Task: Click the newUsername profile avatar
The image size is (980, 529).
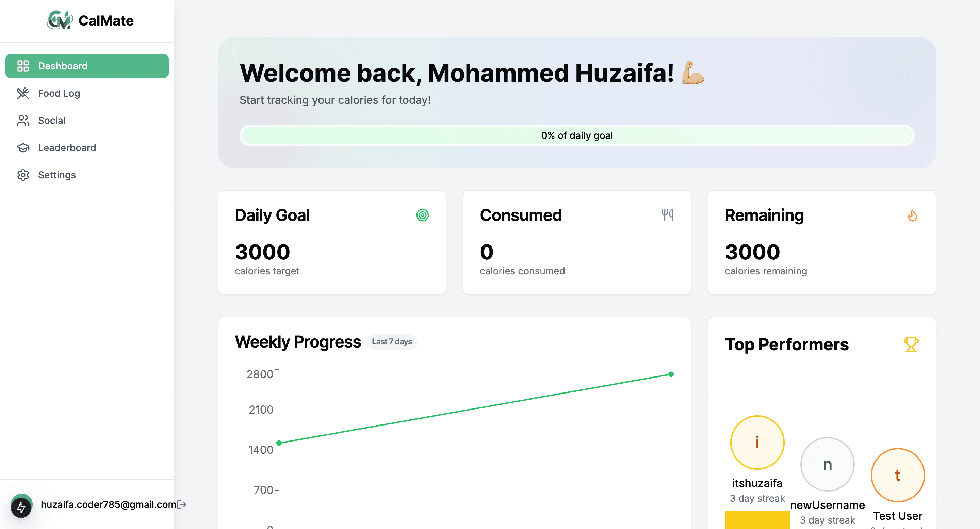Action: coord(827,465)
